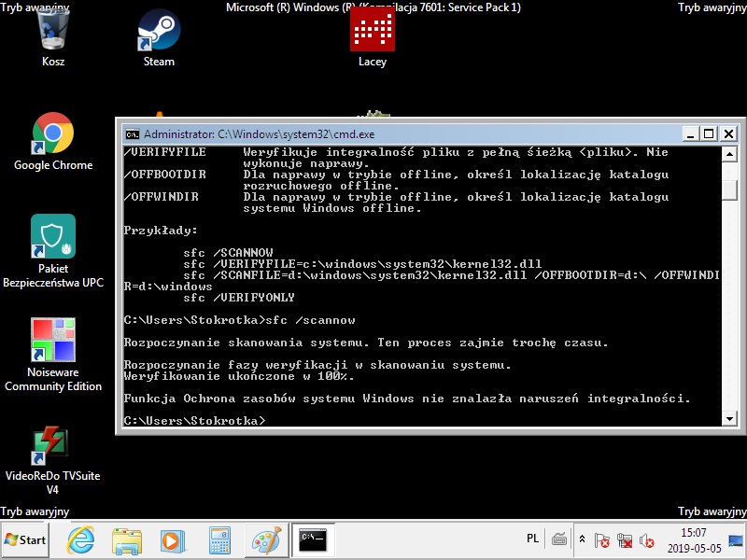Launch Internet Explorer from the taskbar
The width and height of the screenshot is (747, 560).
[x=80, y=539]
